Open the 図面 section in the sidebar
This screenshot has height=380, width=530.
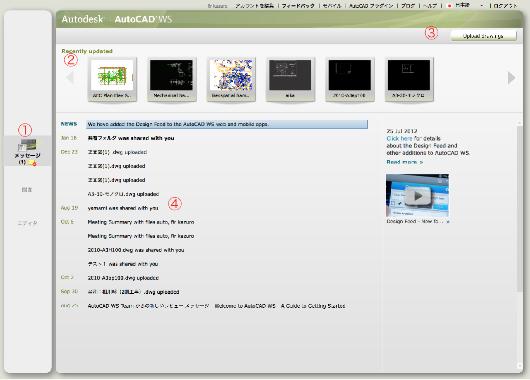tap(27, 190)
